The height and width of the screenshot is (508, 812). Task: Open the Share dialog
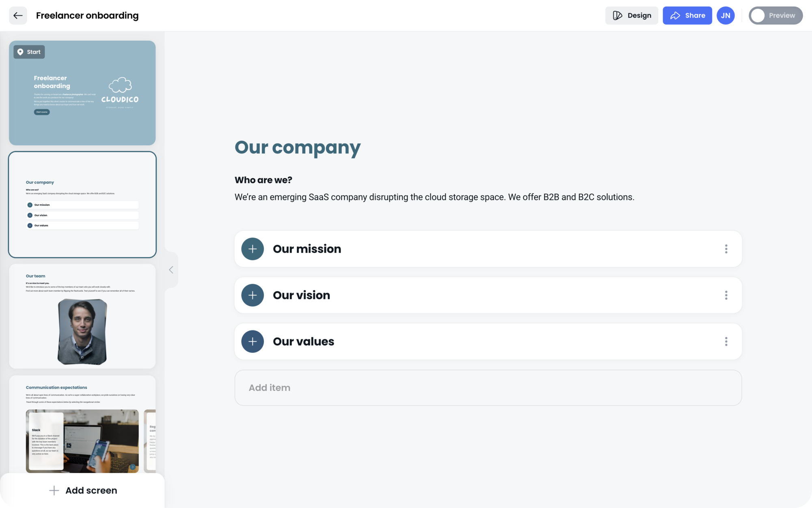click(x=687, y=15)
